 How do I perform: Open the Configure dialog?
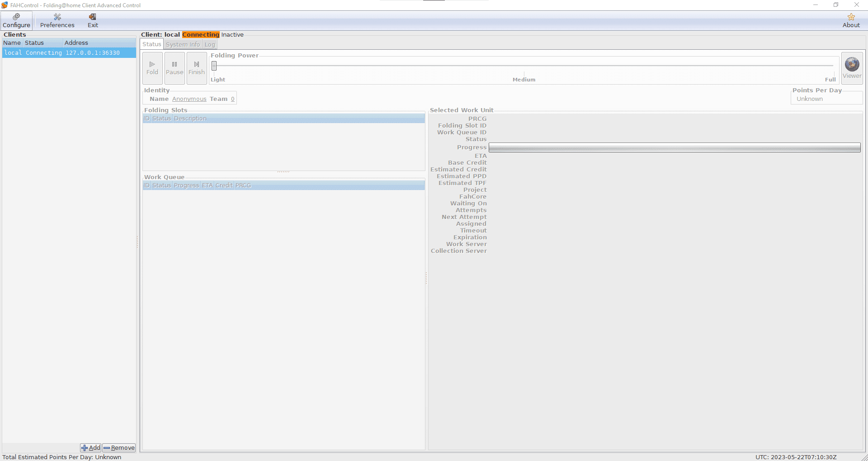point(16,21)
